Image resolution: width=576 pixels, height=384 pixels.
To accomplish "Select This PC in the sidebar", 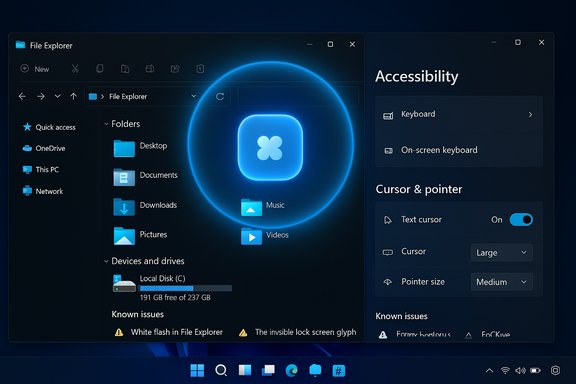I will tap(41, 170).
